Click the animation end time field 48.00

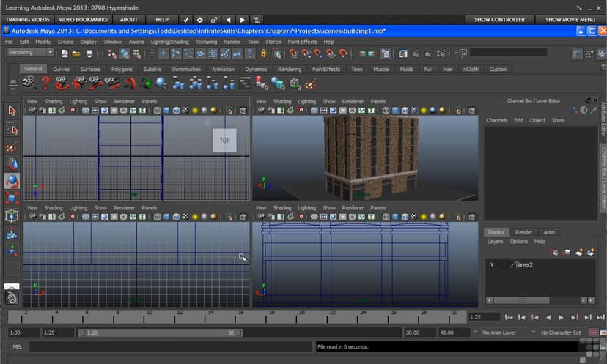point(453,333)
